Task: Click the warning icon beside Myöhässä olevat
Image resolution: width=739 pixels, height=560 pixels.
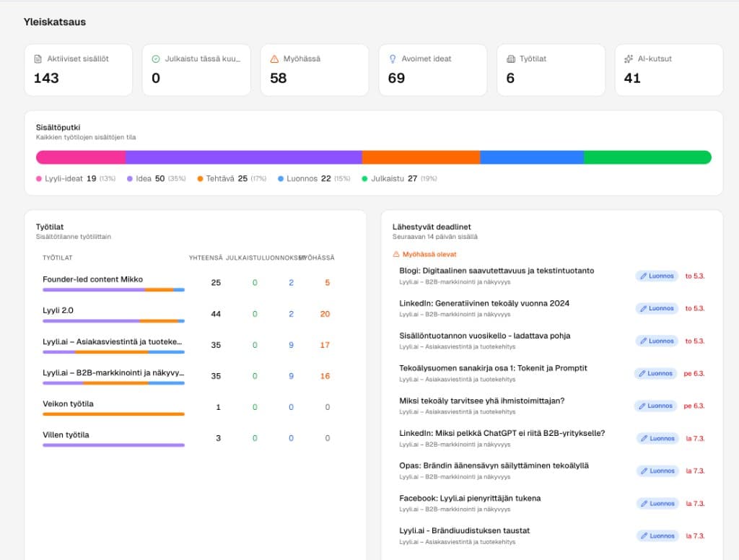Action: [396, 254]
